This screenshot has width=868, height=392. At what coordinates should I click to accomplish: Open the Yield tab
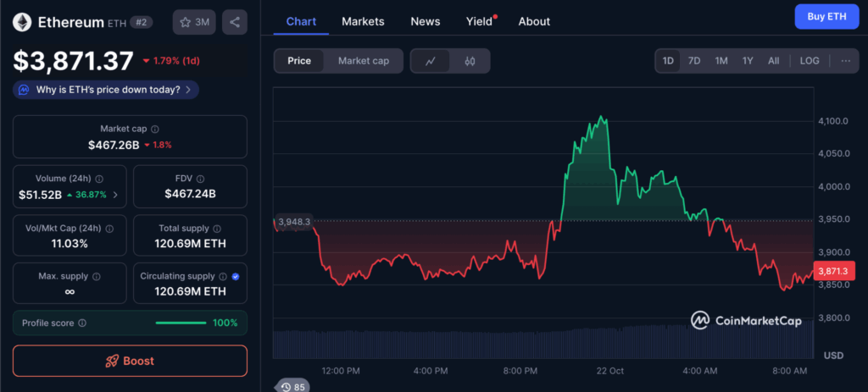479,21
